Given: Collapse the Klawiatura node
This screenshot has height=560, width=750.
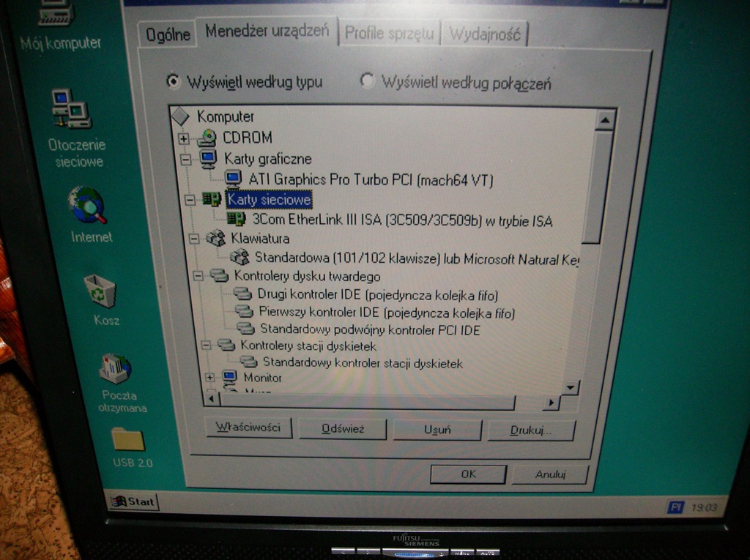Looking at the screenshot, I should pyautogui.click(x=193, y=238).
